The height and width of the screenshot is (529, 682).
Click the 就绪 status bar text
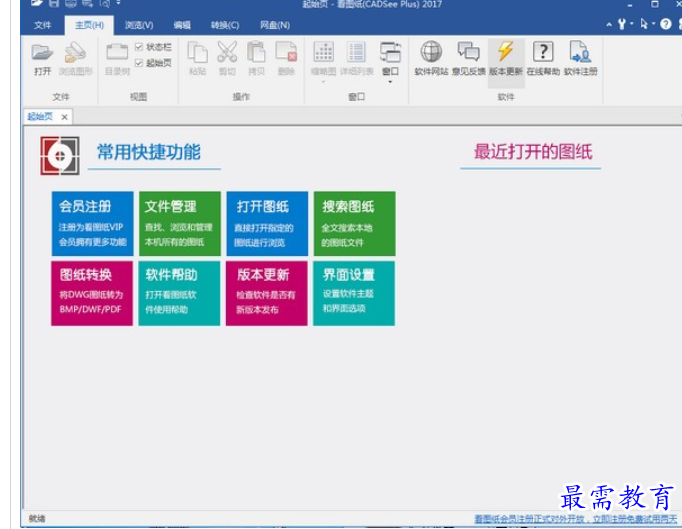(x=37, y=519)
